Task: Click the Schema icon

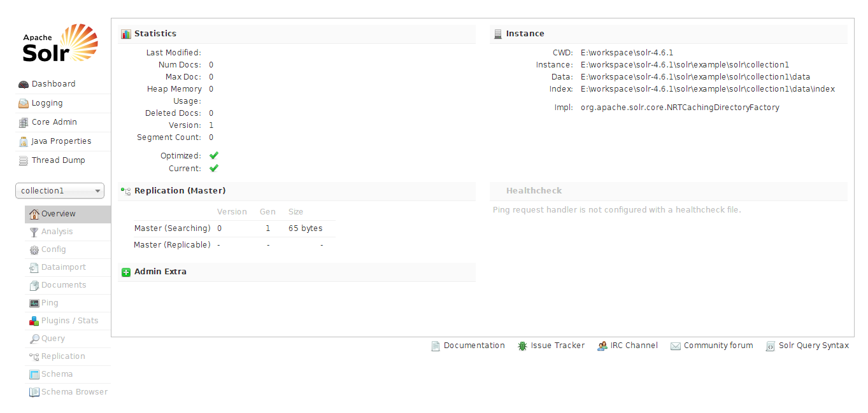Action: point(34,375)
